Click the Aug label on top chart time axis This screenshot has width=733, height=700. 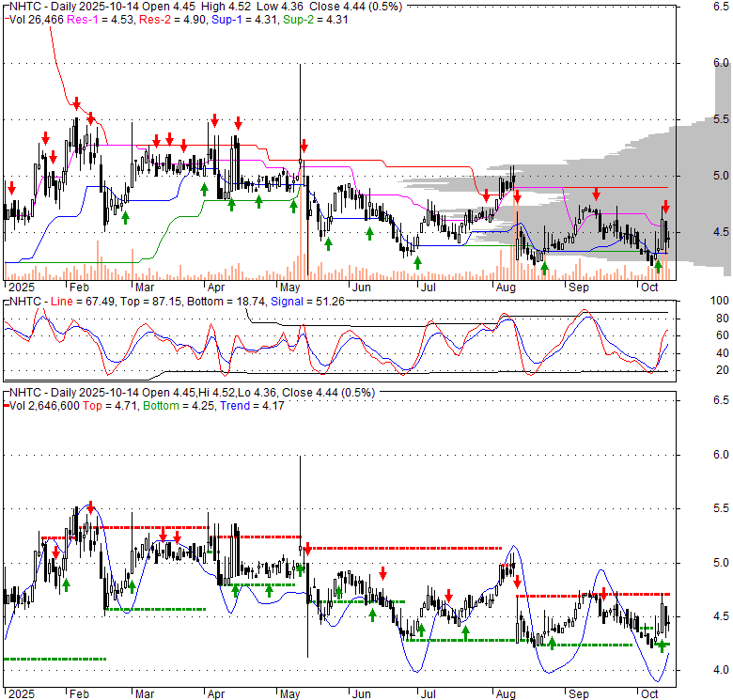tap(506, 288)
